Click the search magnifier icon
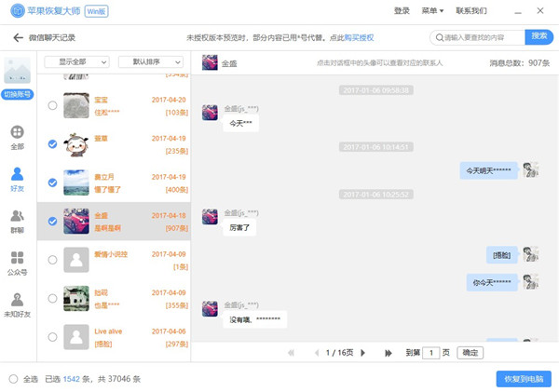This screenshot has height=392, width=559. [440, 38]
